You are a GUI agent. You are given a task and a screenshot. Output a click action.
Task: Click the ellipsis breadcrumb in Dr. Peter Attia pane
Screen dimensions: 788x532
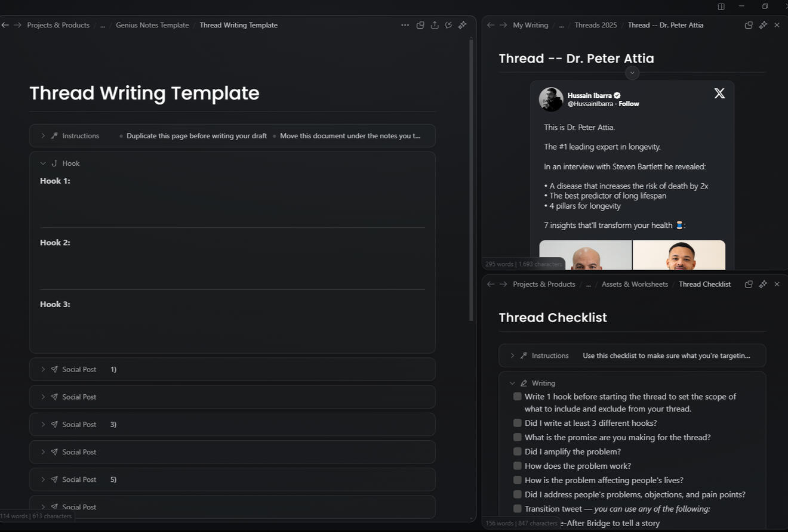561,25
